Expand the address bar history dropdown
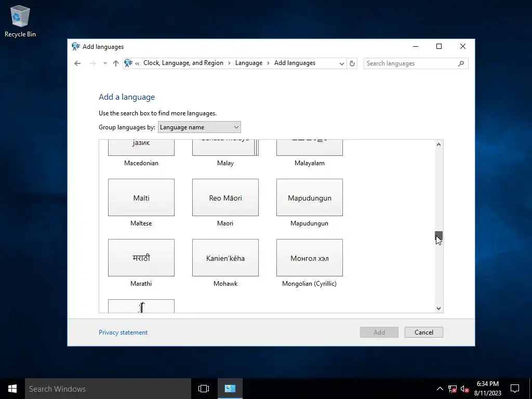This screenshot has width=532, height=399. click(341, 63)
